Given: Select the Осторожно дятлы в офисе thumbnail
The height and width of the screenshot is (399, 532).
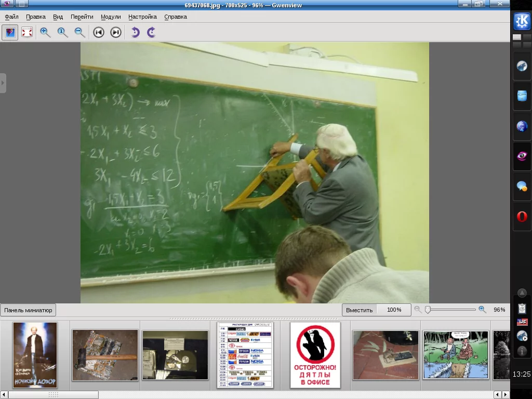Looking at the screenshot, I should pos(315,355).
